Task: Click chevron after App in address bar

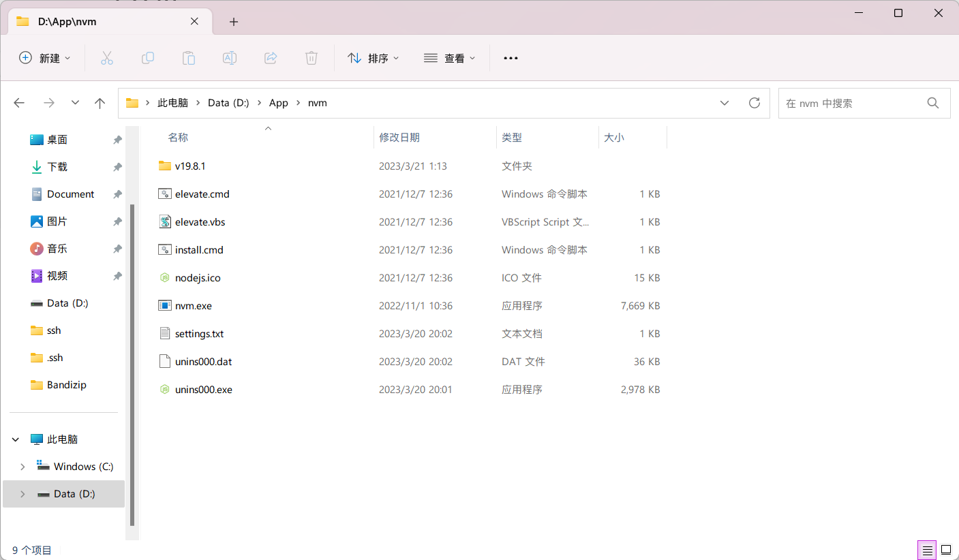Action: point(298,103)
